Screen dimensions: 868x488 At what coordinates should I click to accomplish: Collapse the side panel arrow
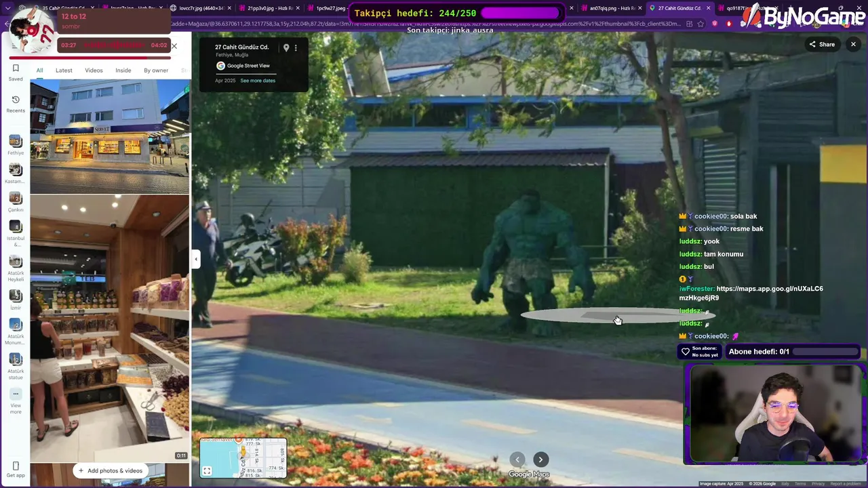pos(196,259)
